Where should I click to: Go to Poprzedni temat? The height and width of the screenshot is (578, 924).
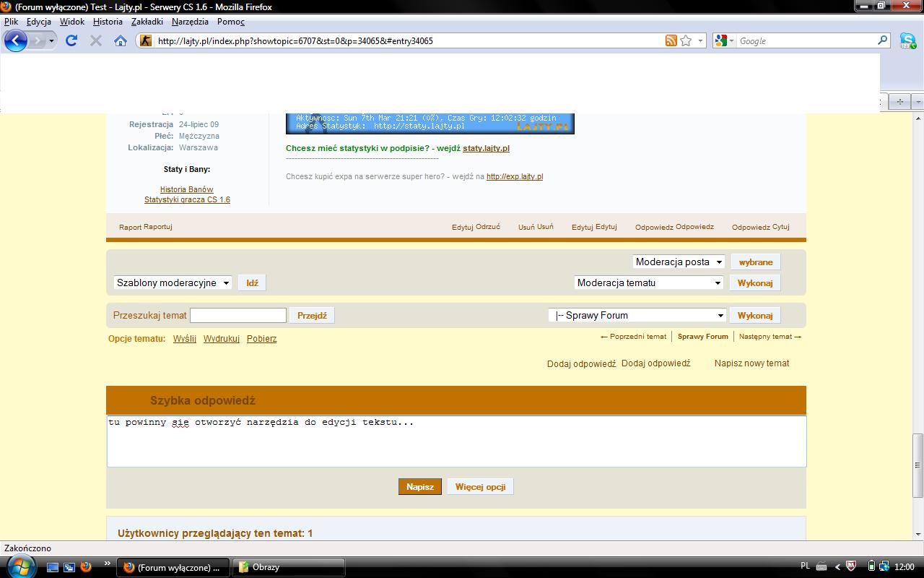pos(633,337)
